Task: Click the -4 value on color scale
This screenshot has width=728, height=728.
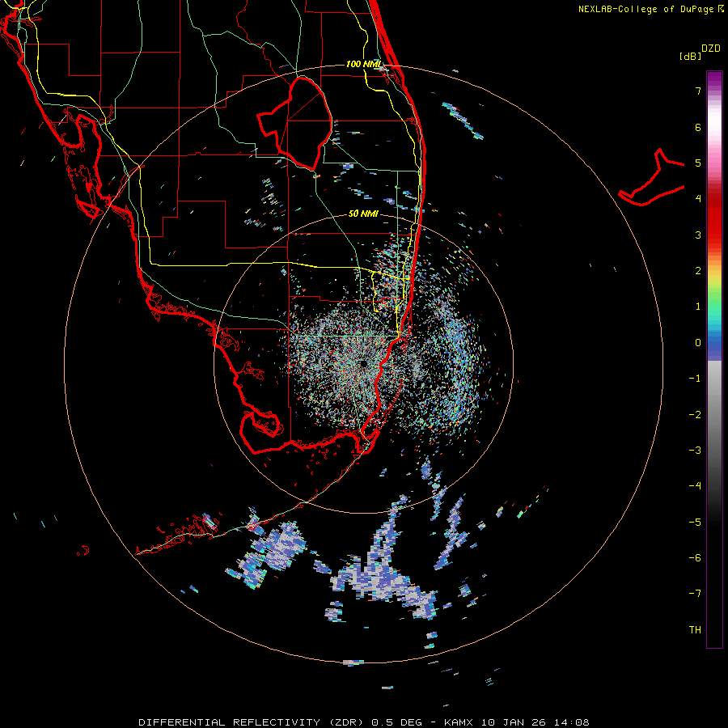Action: point(695,486)
